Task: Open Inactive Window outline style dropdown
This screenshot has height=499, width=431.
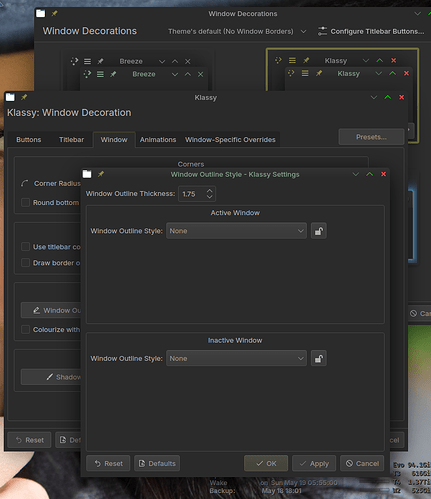Action: (236, 358)
